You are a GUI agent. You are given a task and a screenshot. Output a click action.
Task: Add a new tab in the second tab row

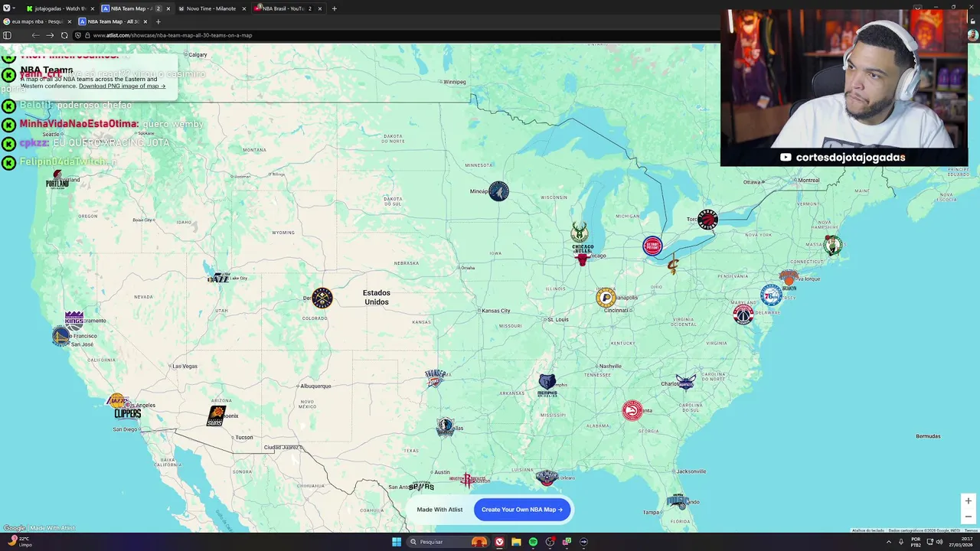click(x=158, y=21)
